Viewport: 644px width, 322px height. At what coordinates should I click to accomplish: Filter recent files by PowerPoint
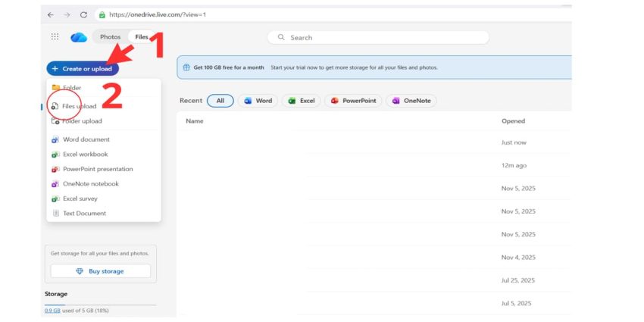coord(353,101)
